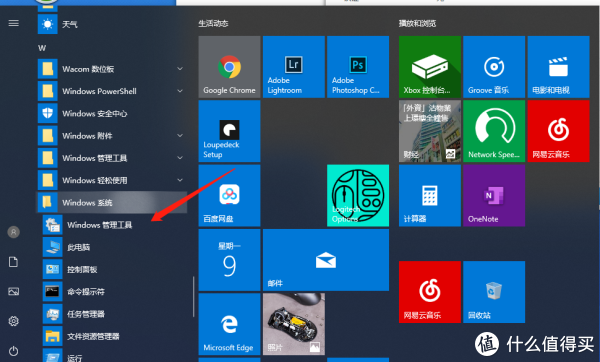Viewport: 600px width, 362px height.
Task: Open the Google Chrome tile
Action: pyautogui.click(x=229, y=67)
